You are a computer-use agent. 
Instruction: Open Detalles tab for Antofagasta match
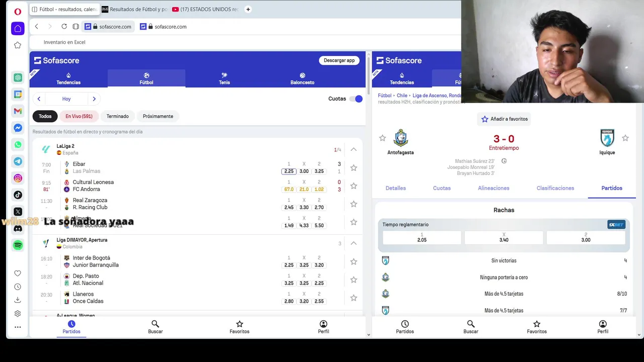click(x=395, y=188)
